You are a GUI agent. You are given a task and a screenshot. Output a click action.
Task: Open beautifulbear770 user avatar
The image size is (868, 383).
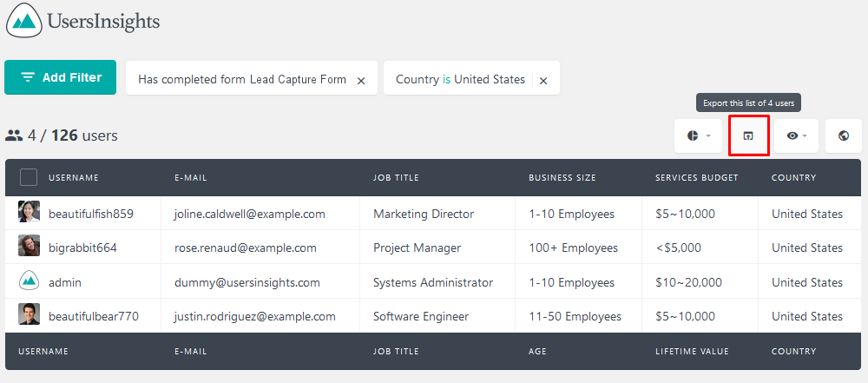(x=29, y=314)
